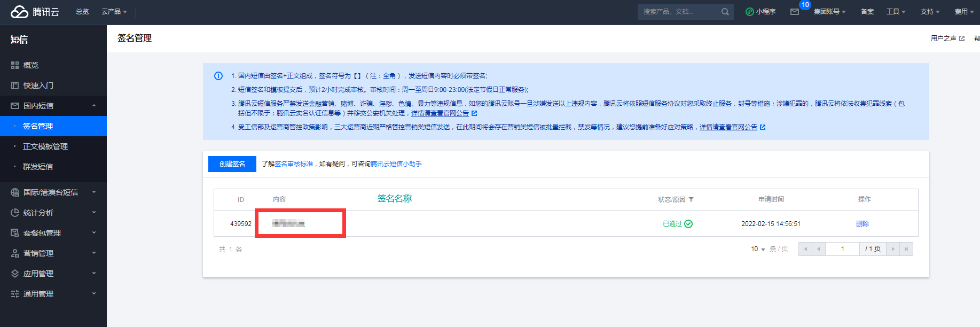This screenshot has height=327, width=980.
Task: Click the 快速入门 sidebar icon
Action: point(15,85)
